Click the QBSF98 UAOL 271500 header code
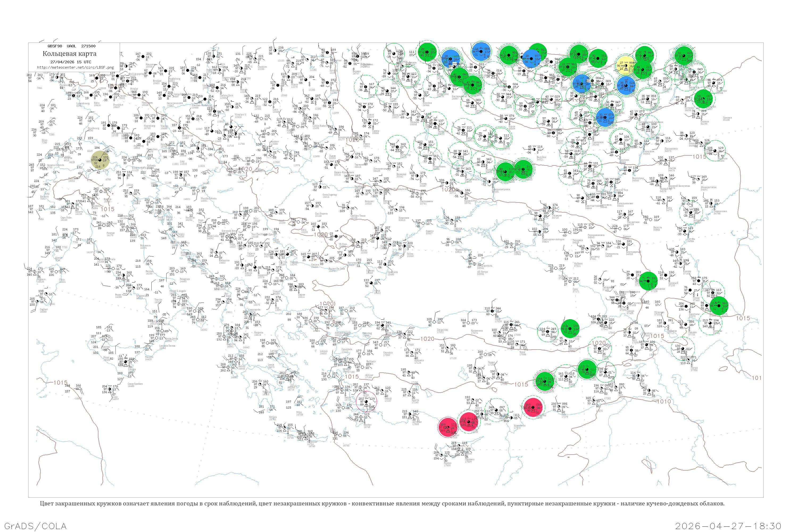Image resolution: width=798 pixels, height=532 pixels. tap(72, 46)
